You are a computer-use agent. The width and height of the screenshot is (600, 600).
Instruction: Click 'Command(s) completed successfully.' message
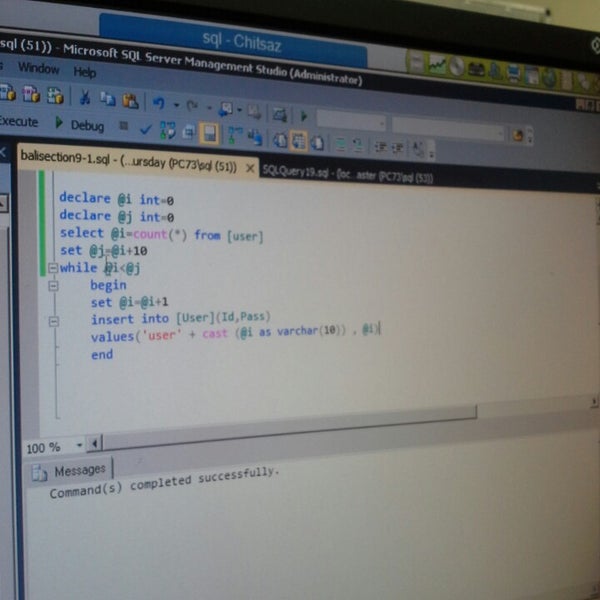click(x=165, y=483)
